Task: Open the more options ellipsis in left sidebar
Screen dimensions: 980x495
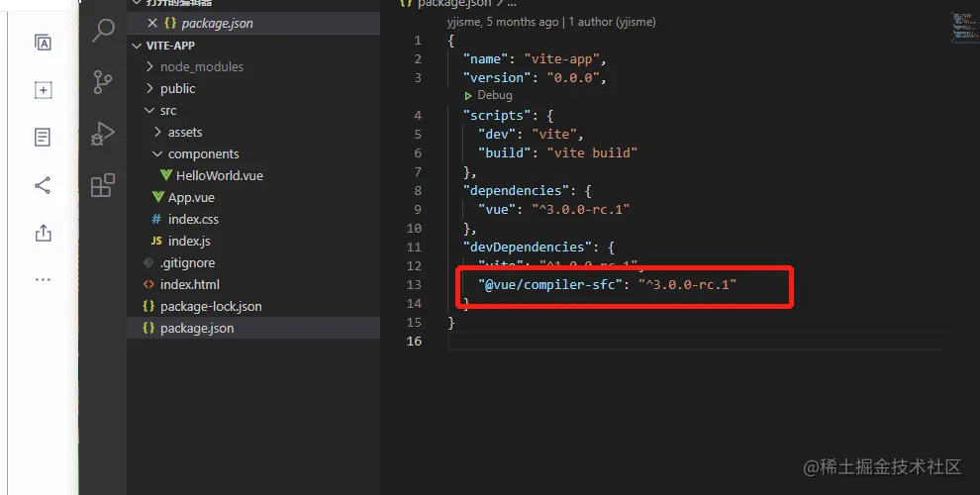Action: tap(43, 279)
